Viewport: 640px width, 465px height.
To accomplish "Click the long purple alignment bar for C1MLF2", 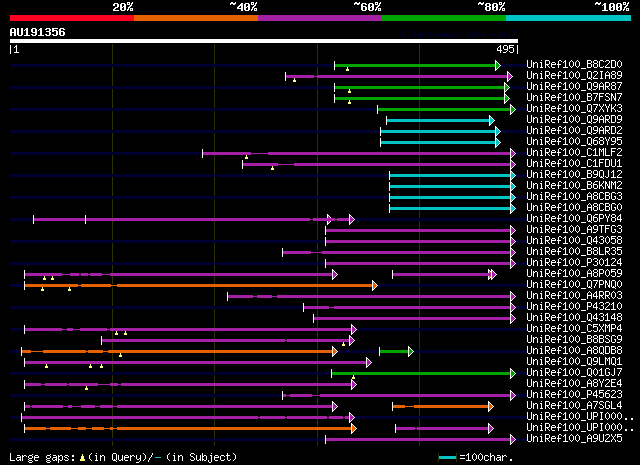I will pos(359,154).
